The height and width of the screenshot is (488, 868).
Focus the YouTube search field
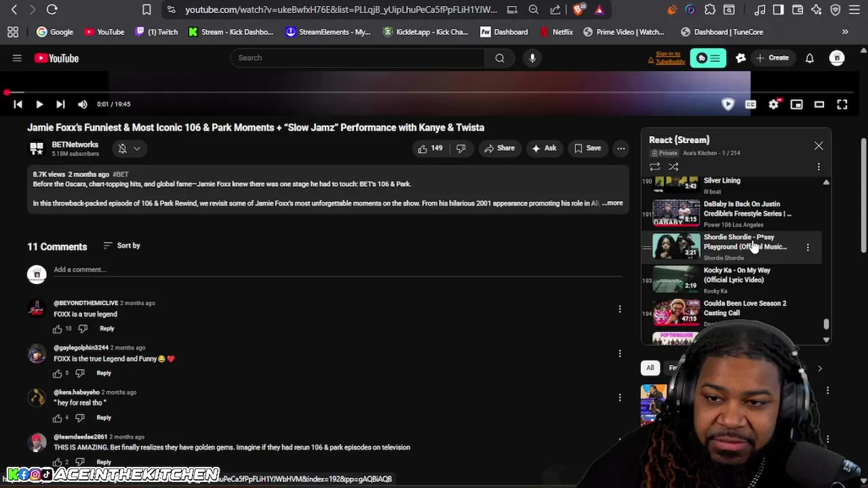(x=358, y=58)
